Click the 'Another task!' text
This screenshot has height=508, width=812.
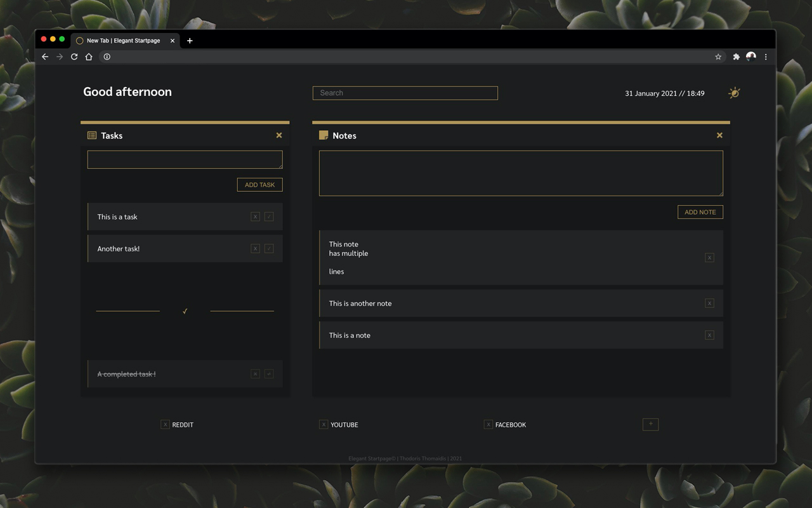click(119, 248)
